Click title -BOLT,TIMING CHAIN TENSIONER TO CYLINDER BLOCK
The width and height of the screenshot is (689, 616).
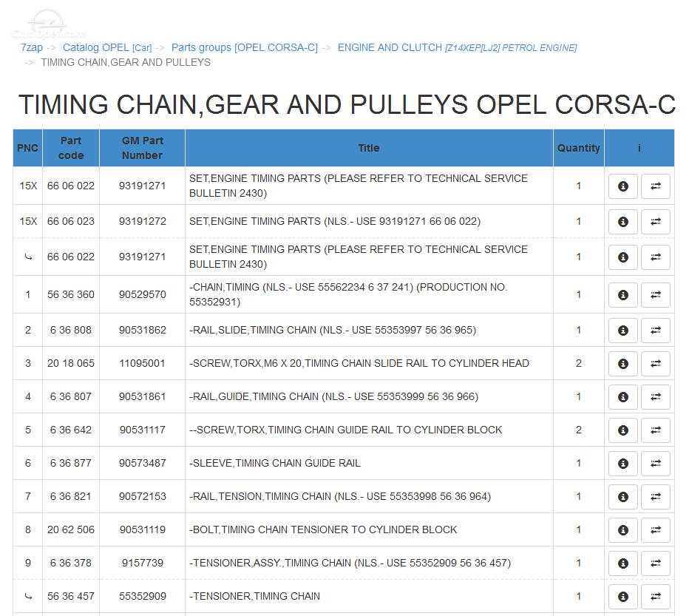pos(323,529)
